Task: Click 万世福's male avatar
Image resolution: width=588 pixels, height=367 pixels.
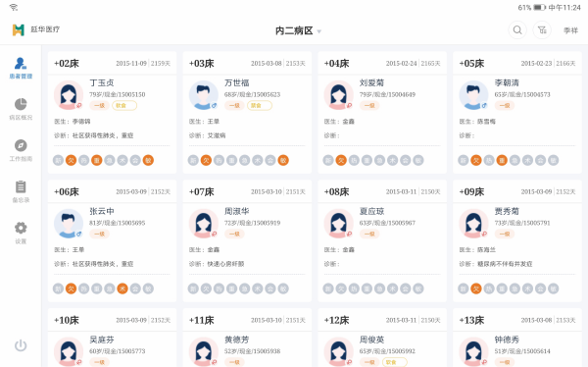Action: pos(203,95)
